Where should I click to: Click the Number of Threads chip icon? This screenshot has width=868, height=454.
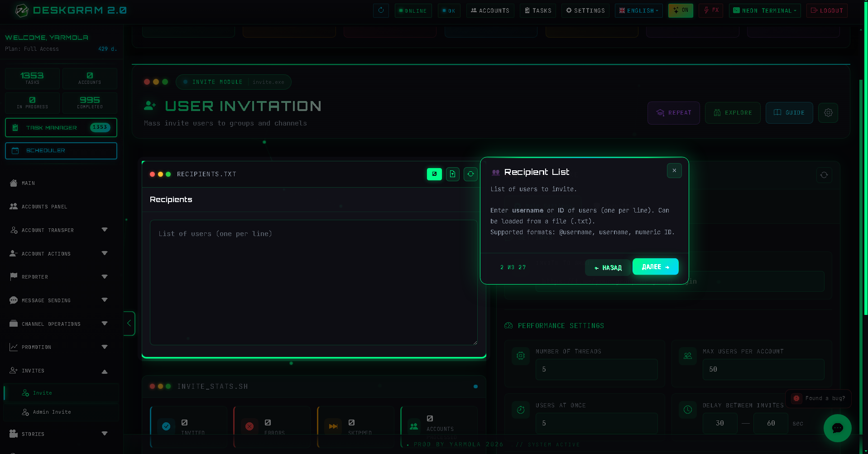point(521,356)
